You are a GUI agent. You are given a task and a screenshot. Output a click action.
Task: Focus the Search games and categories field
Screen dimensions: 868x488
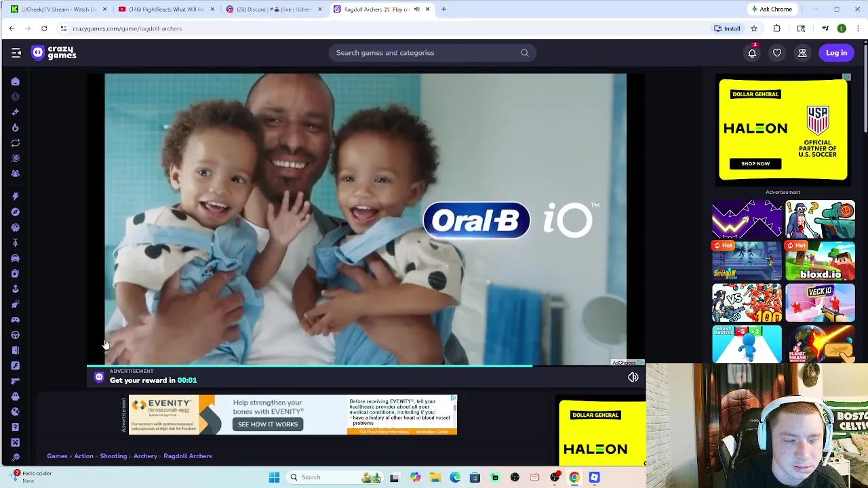[432, 53]
